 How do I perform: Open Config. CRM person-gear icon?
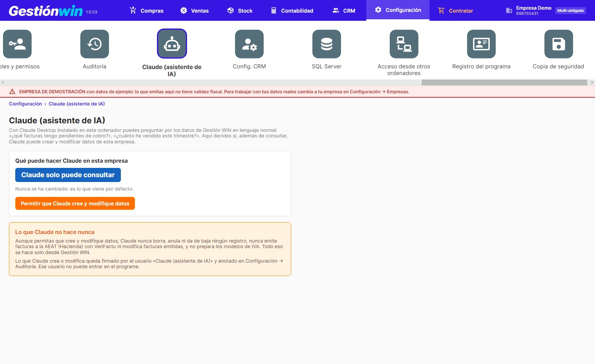tap(249, 44)
